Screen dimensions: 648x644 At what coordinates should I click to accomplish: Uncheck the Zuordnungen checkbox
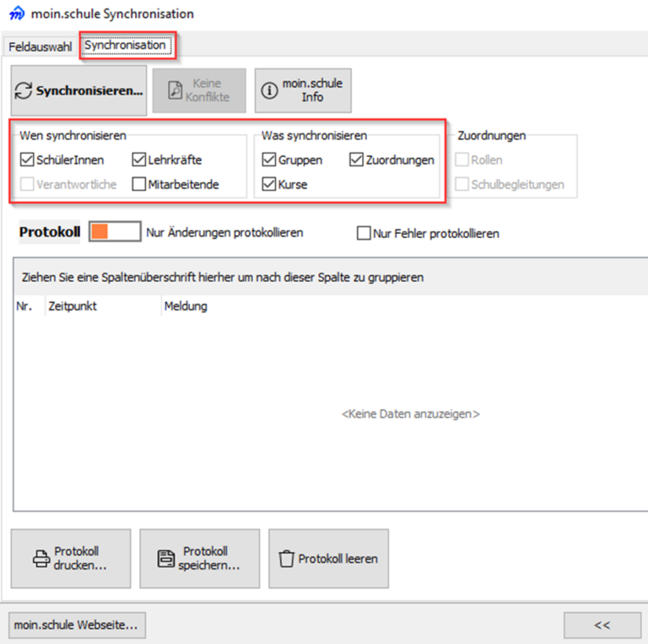[356, 160]
